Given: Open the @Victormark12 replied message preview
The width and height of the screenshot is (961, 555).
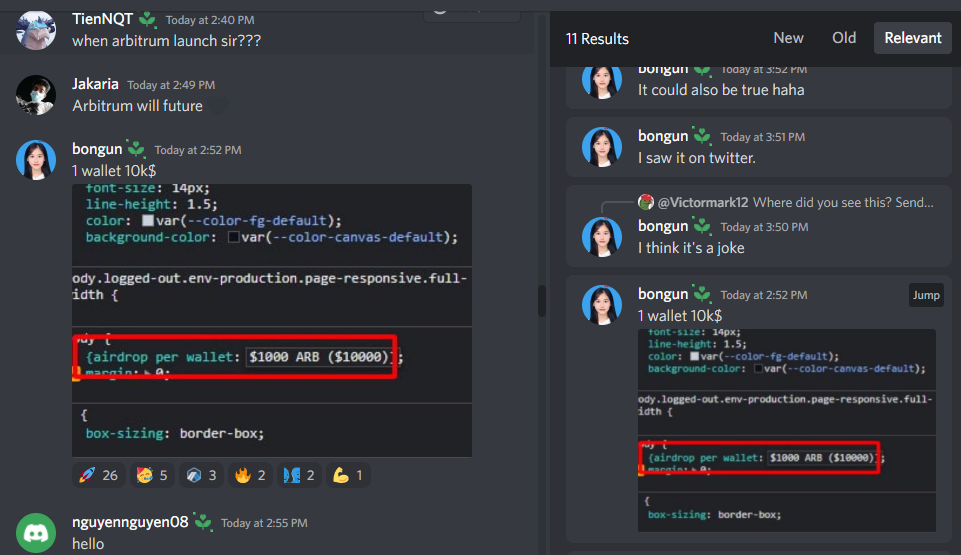Looking at the screenshot, I should (x=786, y=202).
